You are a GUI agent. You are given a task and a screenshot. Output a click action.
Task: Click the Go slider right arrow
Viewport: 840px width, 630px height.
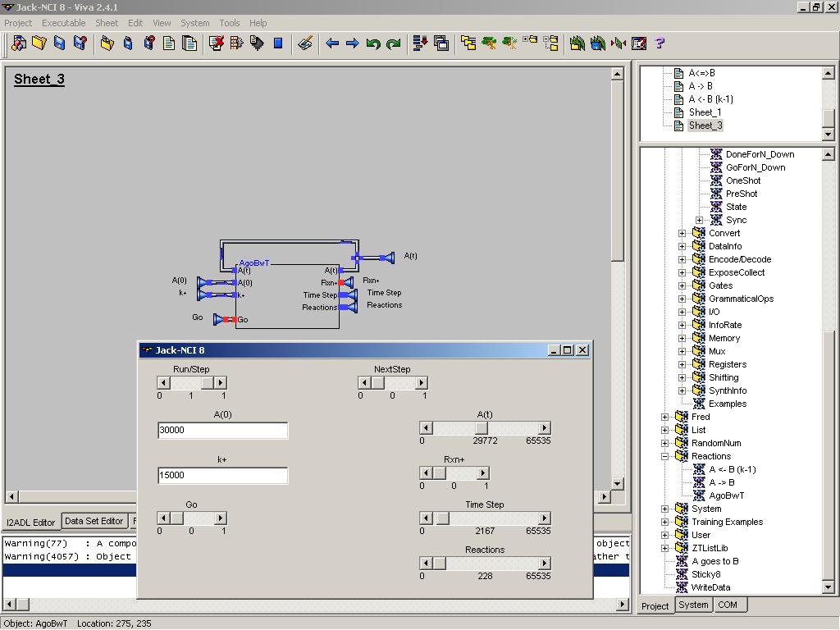pos(221,518)
